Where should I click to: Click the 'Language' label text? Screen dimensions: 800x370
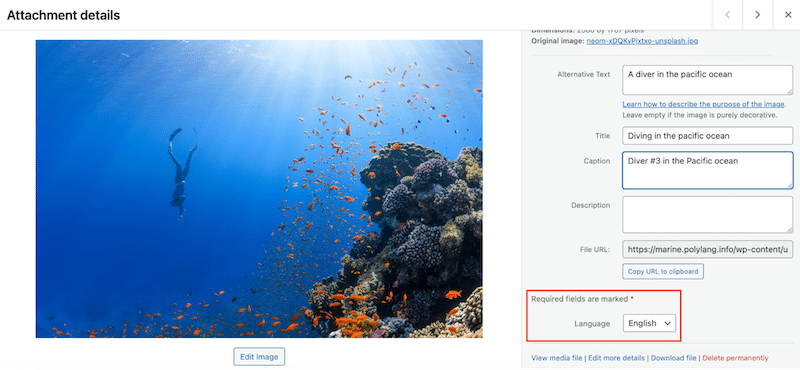[592, 324]
